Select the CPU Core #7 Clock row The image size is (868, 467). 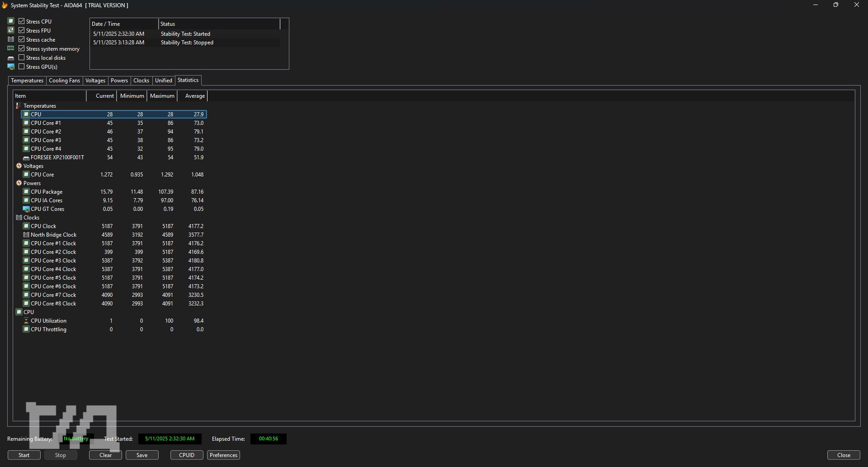click(x=114, y=295)
